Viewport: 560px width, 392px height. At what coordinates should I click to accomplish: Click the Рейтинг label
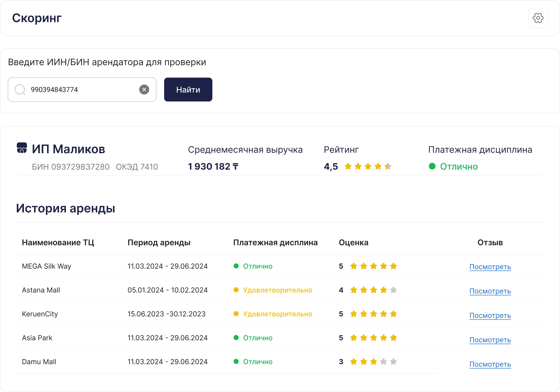click(341, 150)
